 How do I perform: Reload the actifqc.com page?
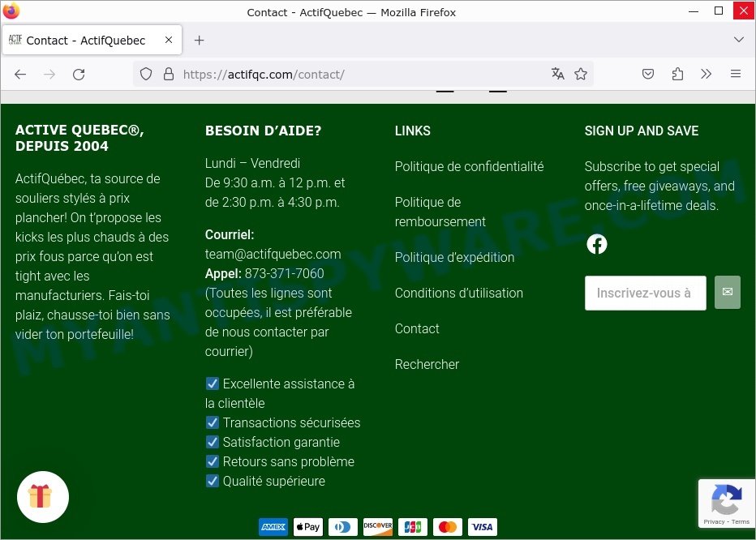pos(79,75)
